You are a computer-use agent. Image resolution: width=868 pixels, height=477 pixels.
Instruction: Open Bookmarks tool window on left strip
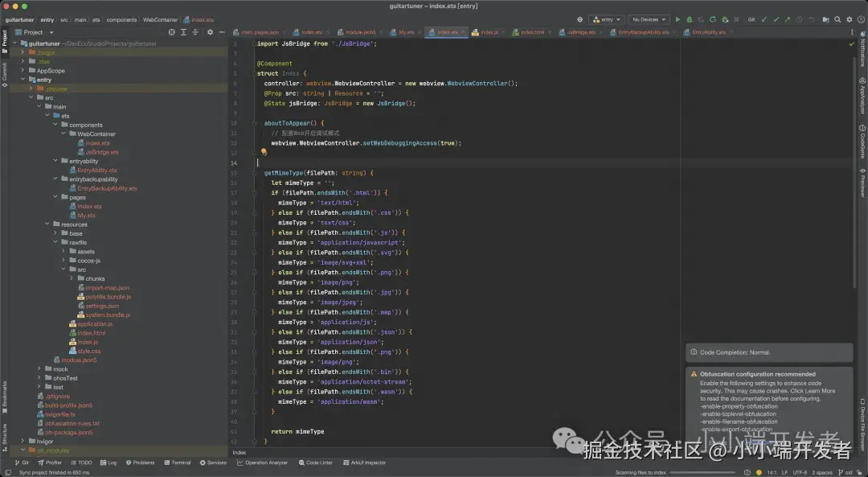pos(5,398)
